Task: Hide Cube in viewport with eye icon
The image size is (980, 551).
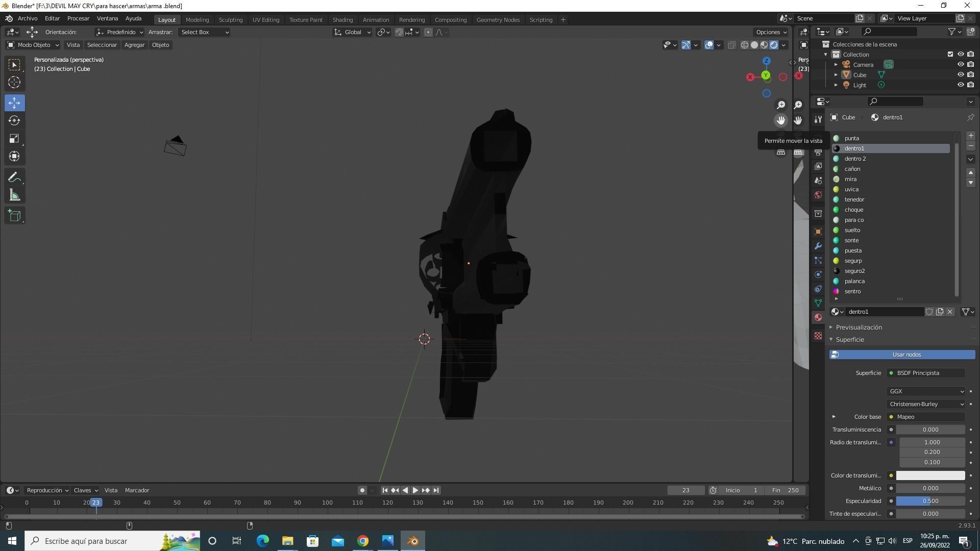Action: [960, 75]
